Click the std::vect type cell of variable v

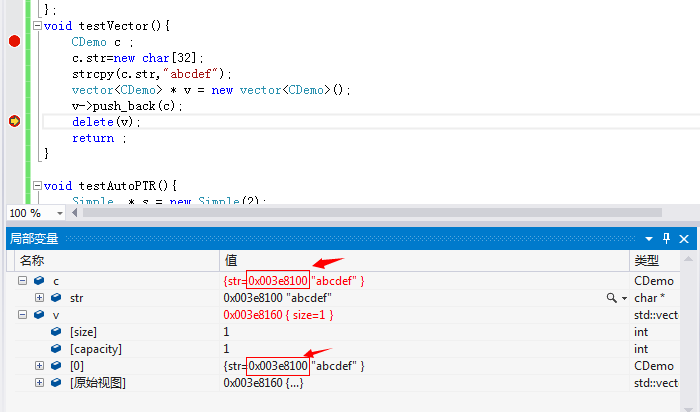[656, 315]
